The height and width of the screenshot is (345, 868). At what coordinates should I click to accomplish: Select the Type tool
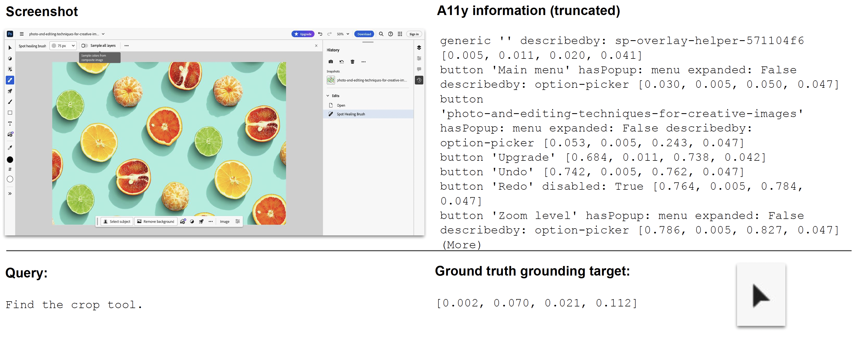click(10, 124)
